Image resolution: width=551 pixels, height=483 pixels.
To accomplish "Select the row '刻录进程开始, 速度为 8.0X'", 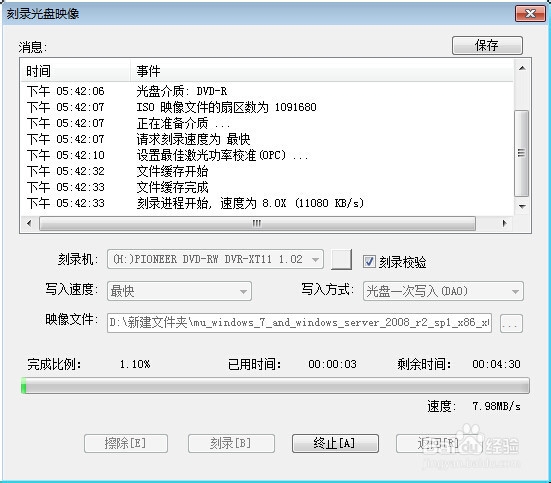I will click(267, 203).
